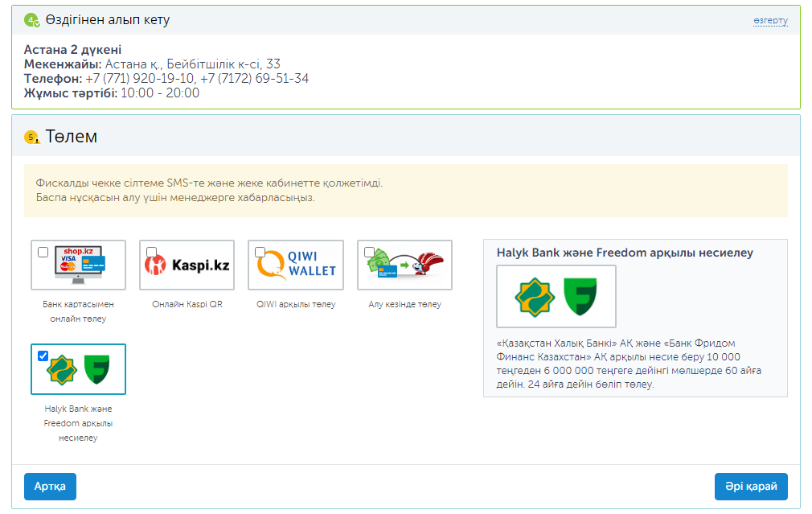Screen dimensions: 812x514
Task: Click the large Halyk Freedom logo in info panel
Action: [x=556, y=296]
